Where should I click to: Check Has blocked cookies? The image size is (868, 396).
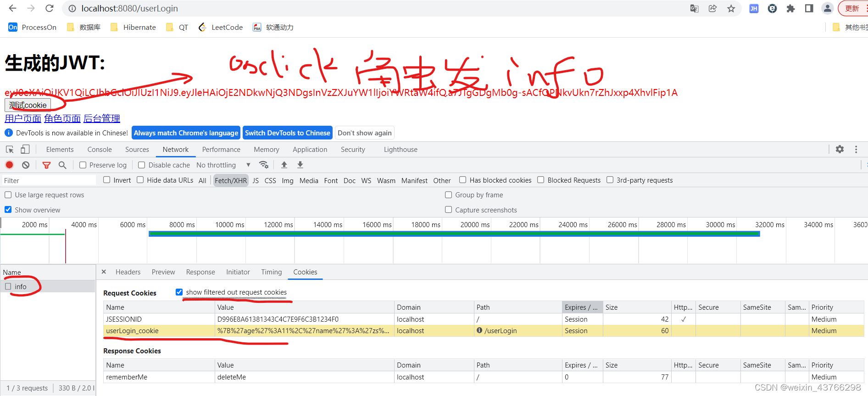(x=462, y=180)
